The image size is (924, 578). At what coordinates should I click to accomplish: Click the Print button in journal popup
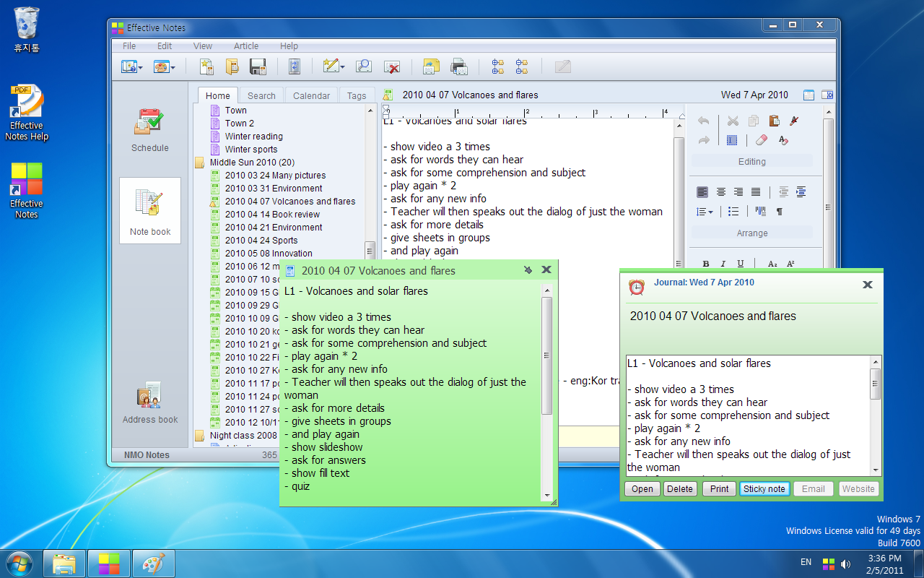719,489
